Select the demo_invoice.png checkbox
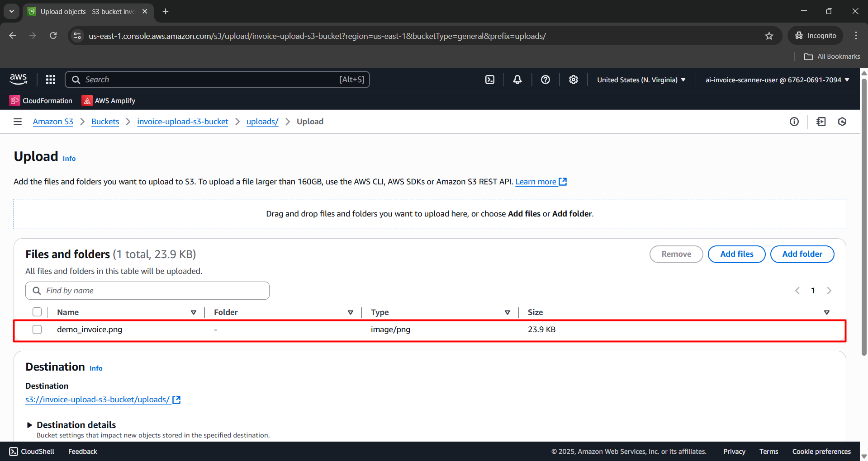 (x=37, y=329)
